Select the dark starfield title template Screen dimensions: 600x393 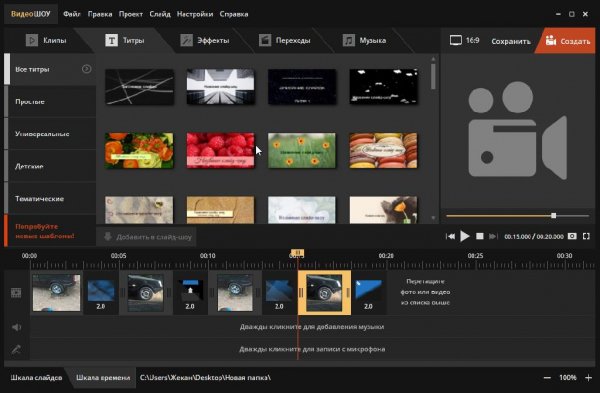click(302, 87)
